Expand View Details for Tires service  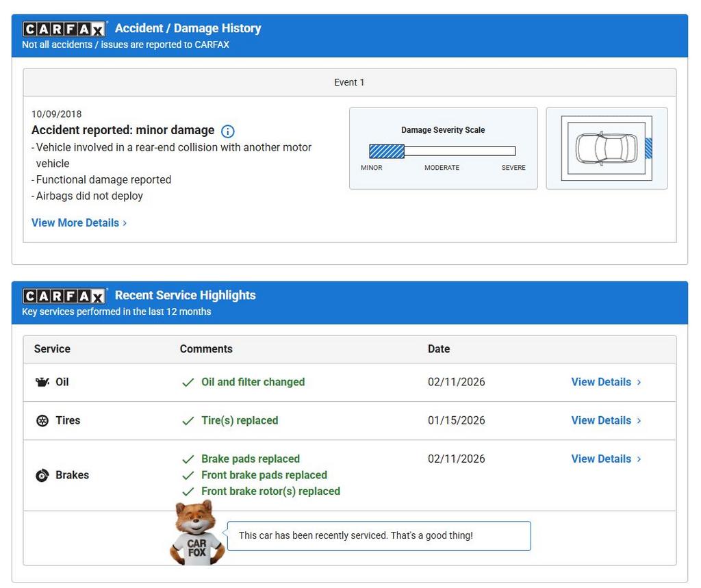click(606, 420)
